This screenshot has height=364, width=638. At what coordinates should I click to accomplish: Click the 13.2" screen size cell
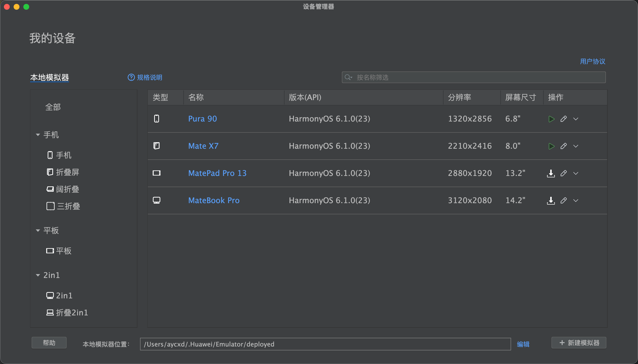coord(515,173)
